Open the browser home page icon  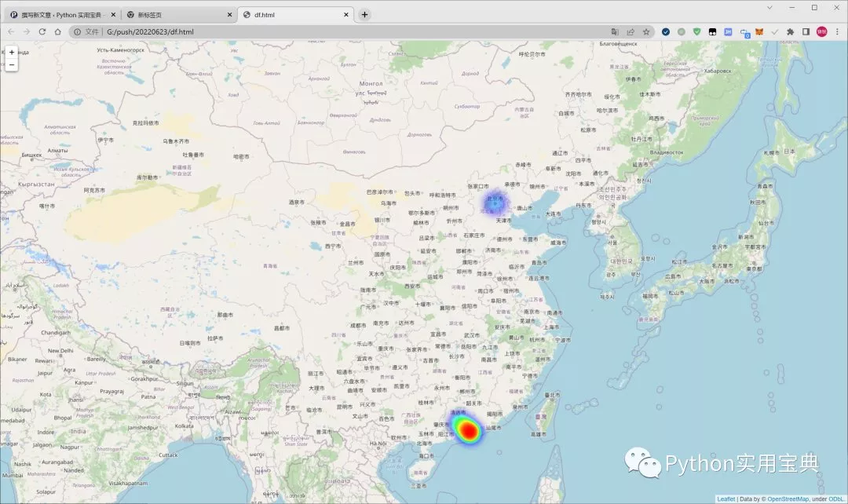click(x=58, y=32)
